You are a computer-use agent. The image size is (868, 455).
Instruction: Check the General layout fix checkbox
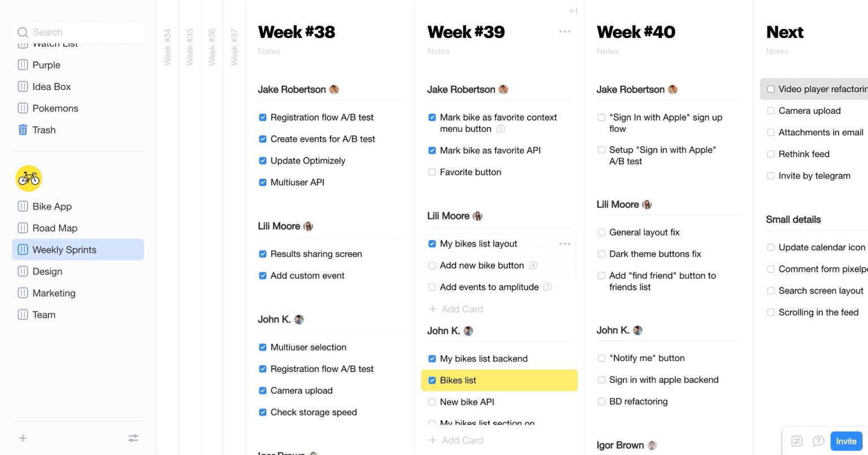click(602, 232)
